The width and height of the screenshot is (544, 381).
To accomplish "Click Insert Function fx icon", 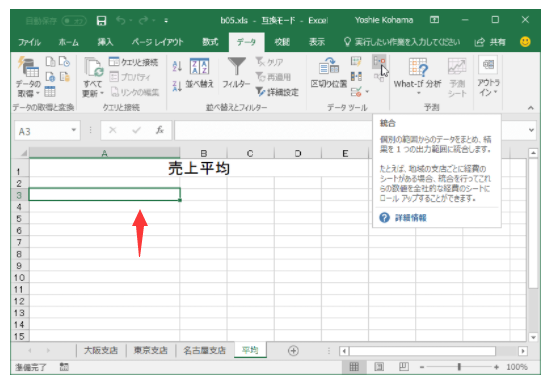I will tap(160, 130).
